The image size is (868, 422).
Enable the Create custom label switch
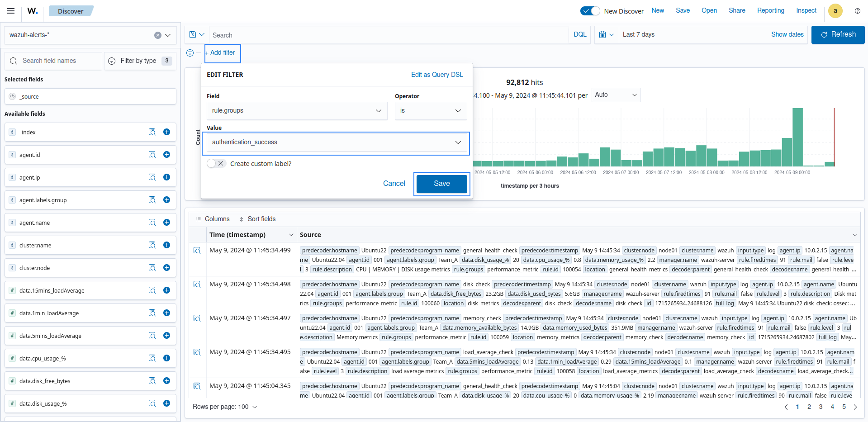[x=216, y=164]
